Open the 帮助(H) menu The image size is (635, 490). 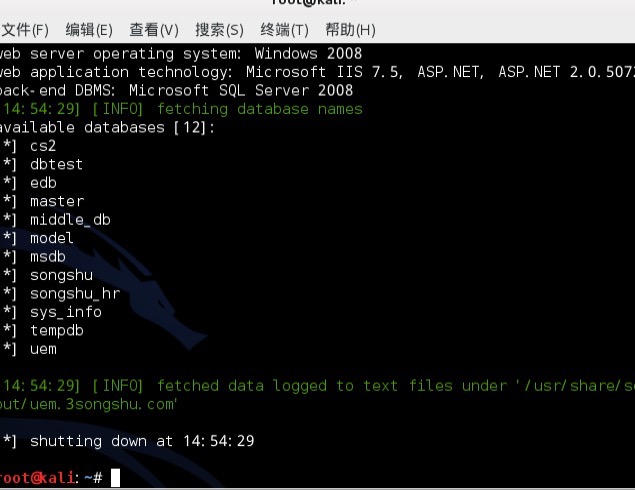click(350, 30)
